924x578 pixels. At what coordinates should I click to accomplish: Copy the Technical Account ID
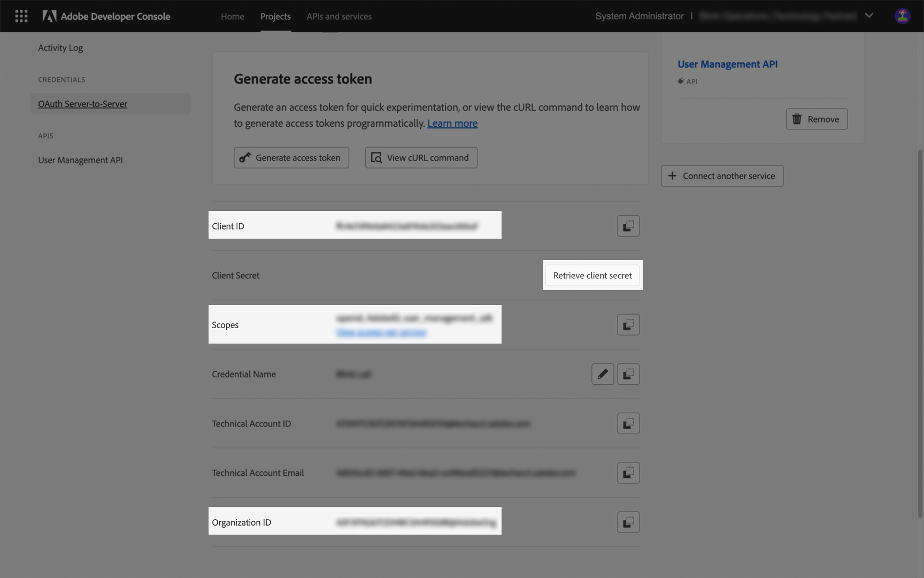click(x=628, y=423)
